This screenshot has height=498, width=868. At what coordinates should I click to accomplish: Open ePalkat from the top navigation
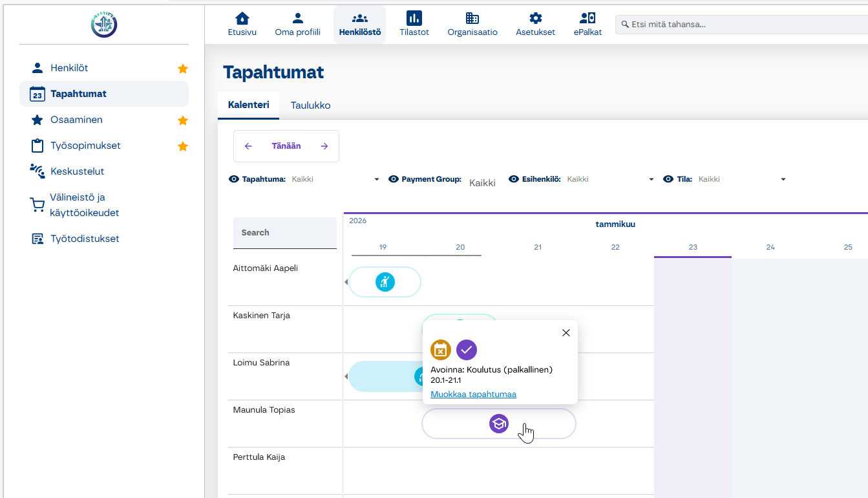587,25
